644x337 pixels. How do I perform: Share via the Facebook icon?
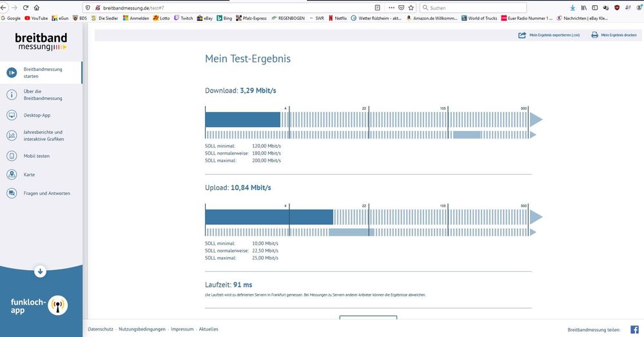click(634, 330)
